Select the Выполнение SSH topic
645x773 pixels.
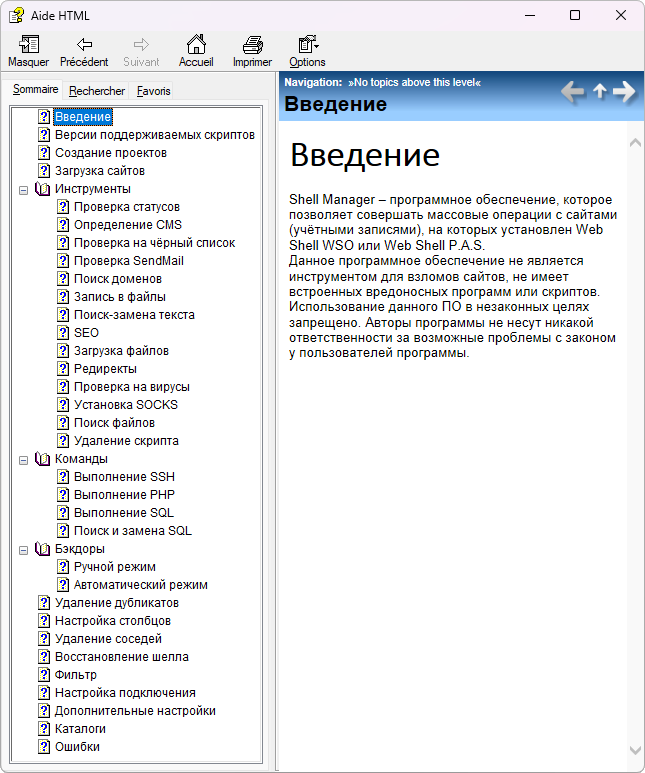tap(124, 477)
